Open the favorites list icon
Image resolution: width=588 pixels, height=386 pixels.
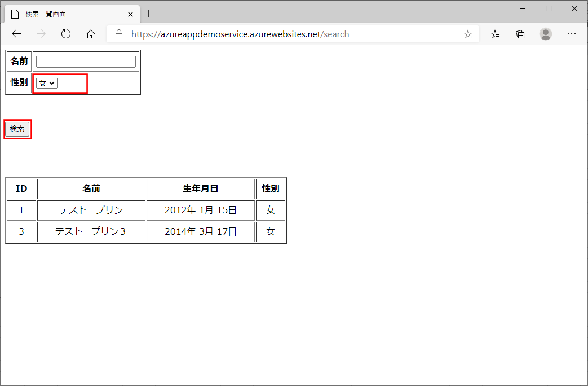pyautogui.click(x=495, y=34)
